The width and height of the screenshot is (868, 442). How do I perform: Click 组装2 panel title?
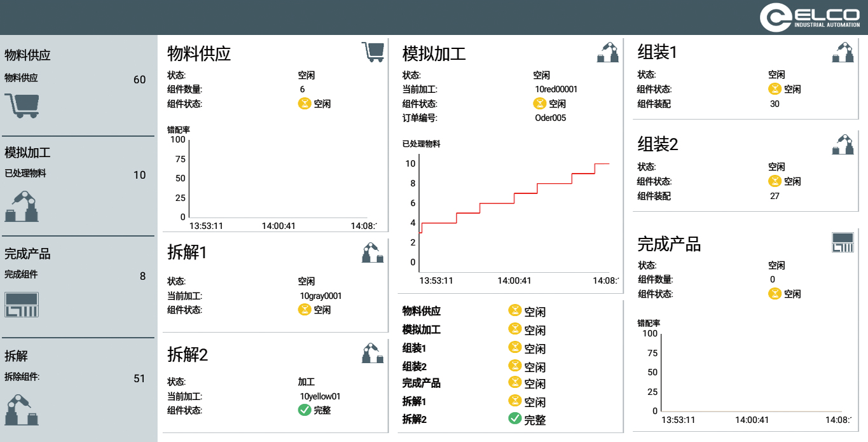tap(658, 144)
